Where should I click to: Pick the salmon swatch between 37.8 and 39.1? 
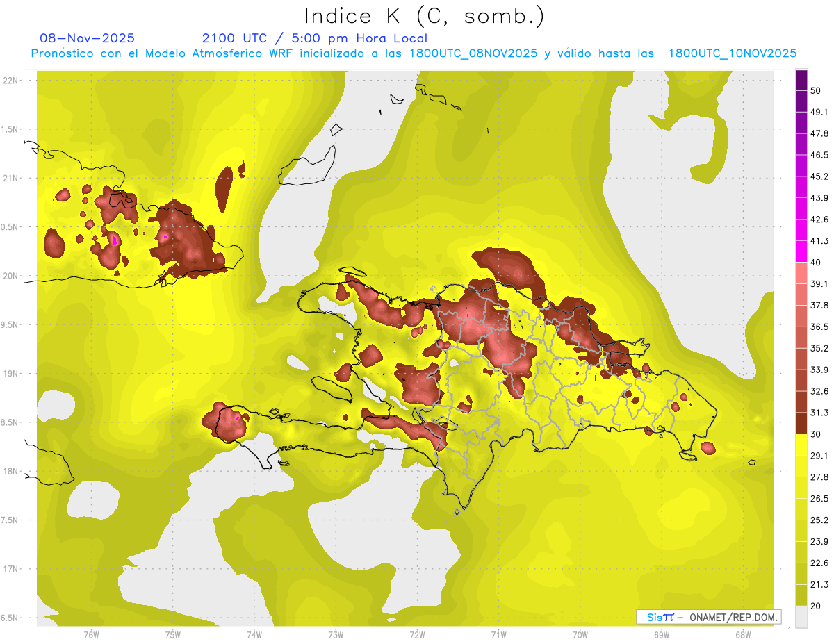tap(801, 295)
